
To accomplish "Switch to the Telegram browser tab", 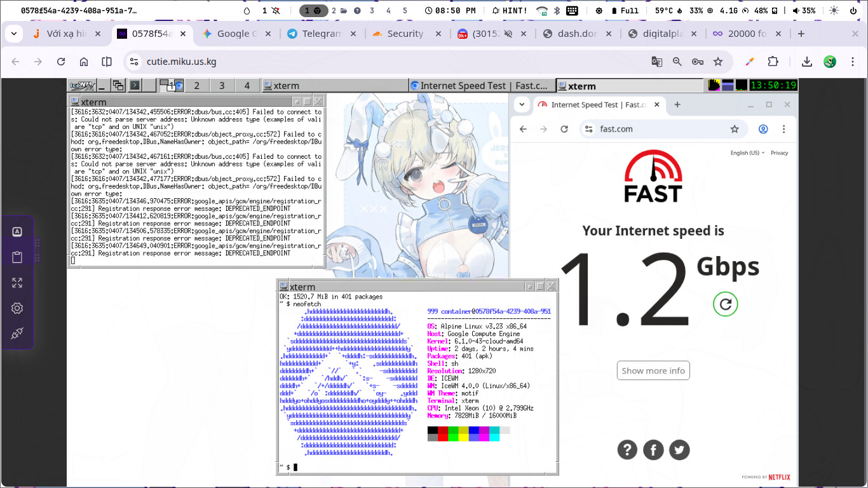I will 315,34.
